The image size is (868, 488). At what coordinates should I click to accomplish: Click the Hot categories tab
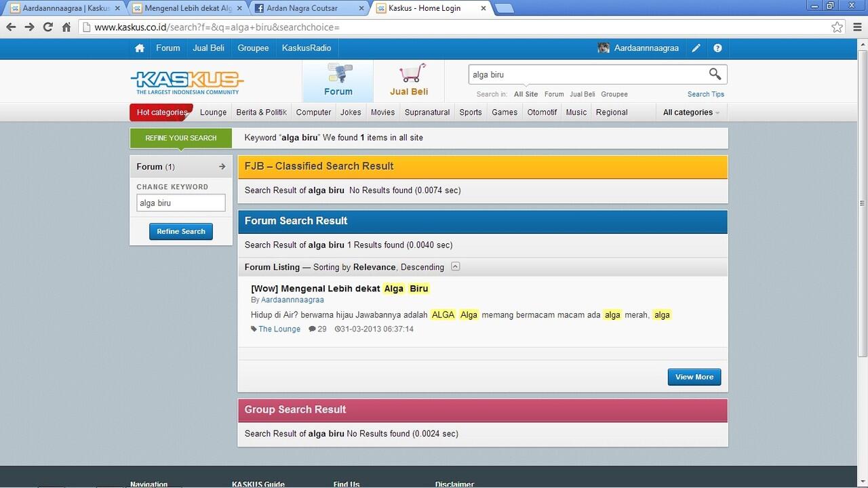[161, 113]
